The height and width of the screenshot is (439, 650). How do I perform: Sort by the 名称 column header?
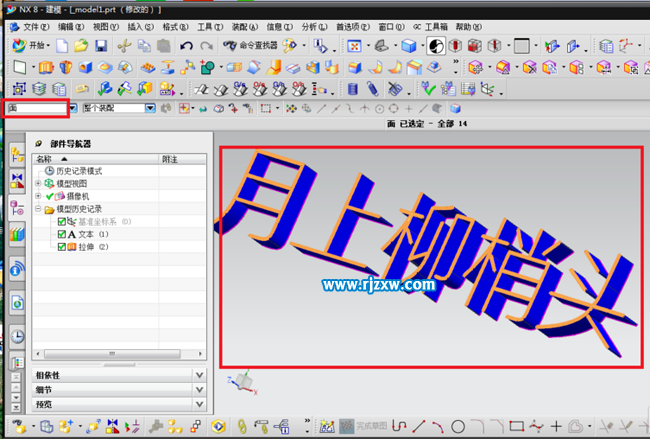(95, 159)
